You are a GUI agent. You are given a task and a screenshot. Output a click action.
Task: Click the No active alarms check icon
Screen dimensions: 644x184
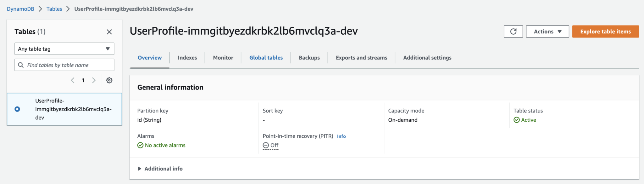pos(140,145)
